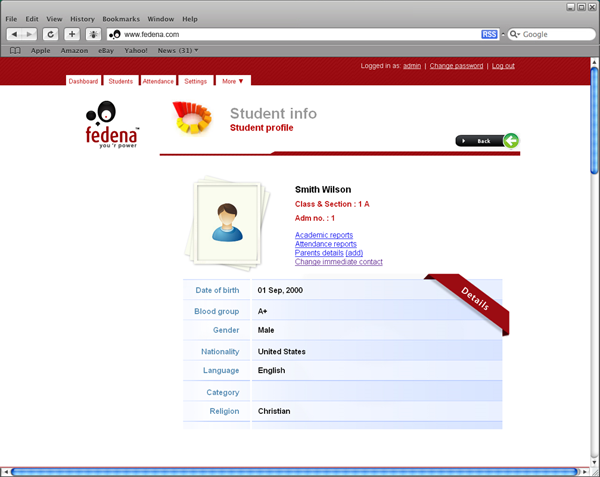Switch to the Dashboard tab

click(x=83, y=81)
